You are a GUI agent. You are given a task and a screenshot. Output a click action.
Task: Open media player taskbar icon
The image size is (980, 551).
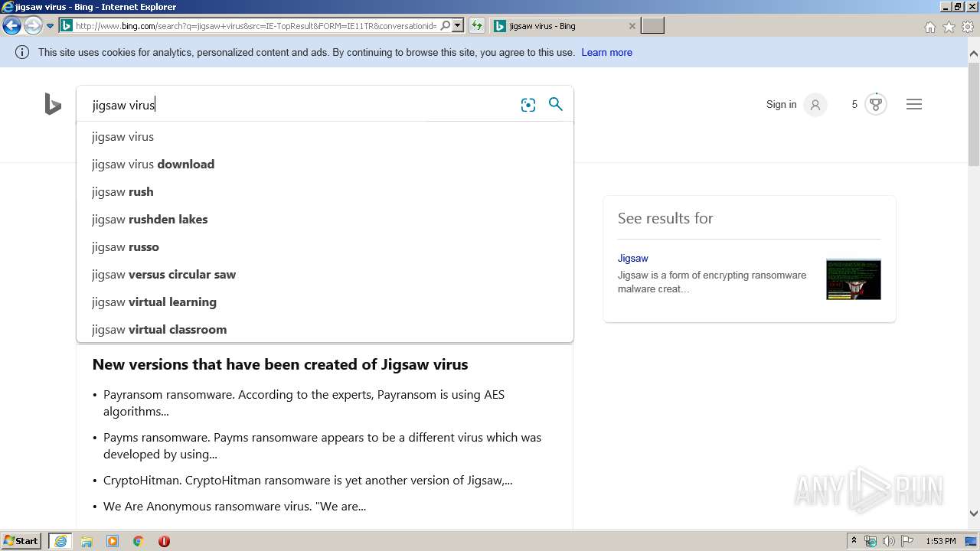(x=113, y=541)
